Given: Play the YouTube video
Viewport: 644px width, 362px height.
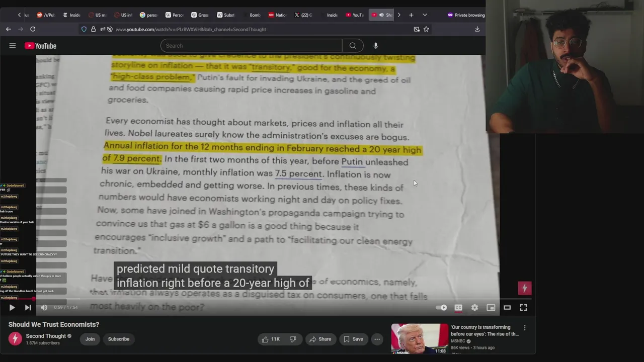Looking at the screenshot, I should pos(12,308).
